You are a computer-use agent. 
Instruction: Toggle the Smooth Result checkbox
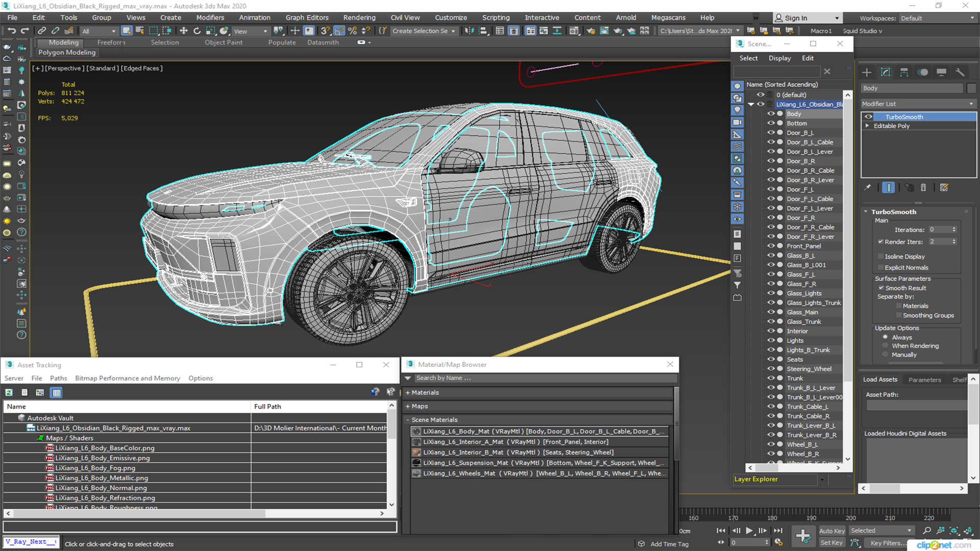pos(881,288)
